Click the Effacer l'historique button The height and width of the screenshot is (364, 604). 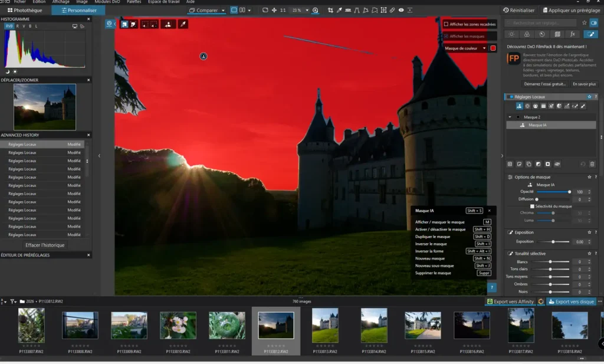point(45,245)
